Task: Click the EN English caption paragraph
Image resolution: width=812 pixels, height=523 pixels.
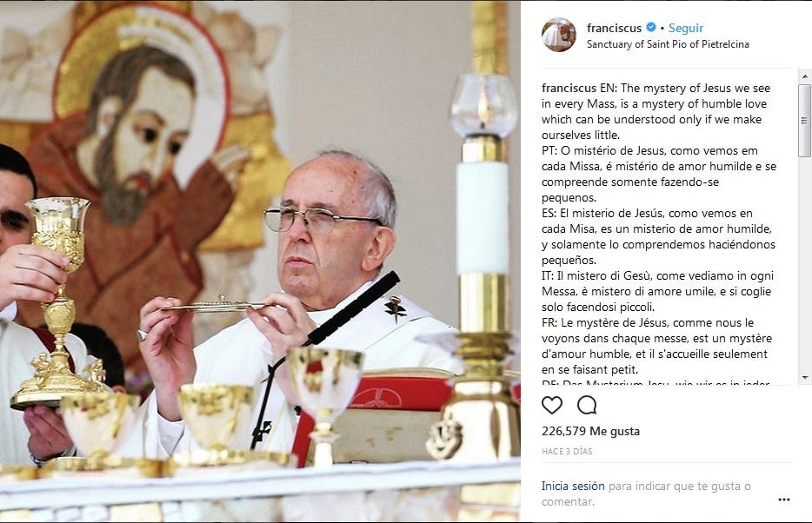Action: pyautogui.click(x=656, y=111)
